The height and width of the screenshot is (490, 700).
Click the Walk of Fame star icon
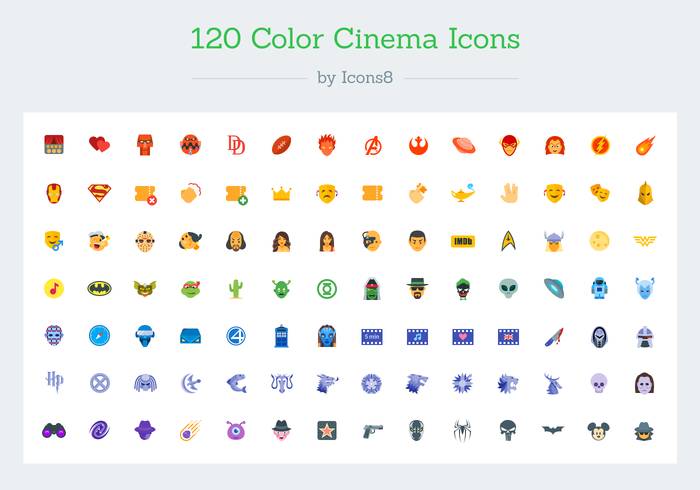327,431
